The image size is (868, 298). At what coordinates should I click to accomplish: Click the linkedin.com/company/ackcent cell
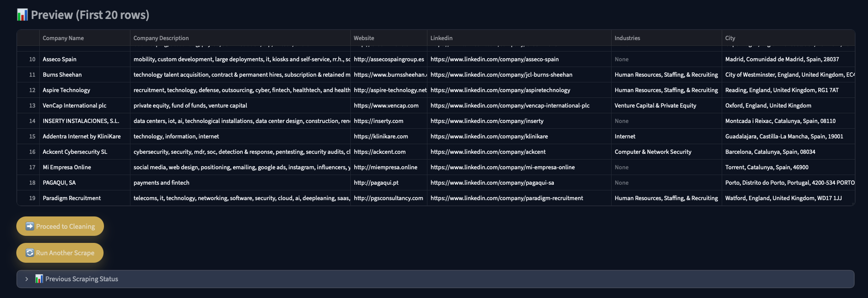point(519,152)
